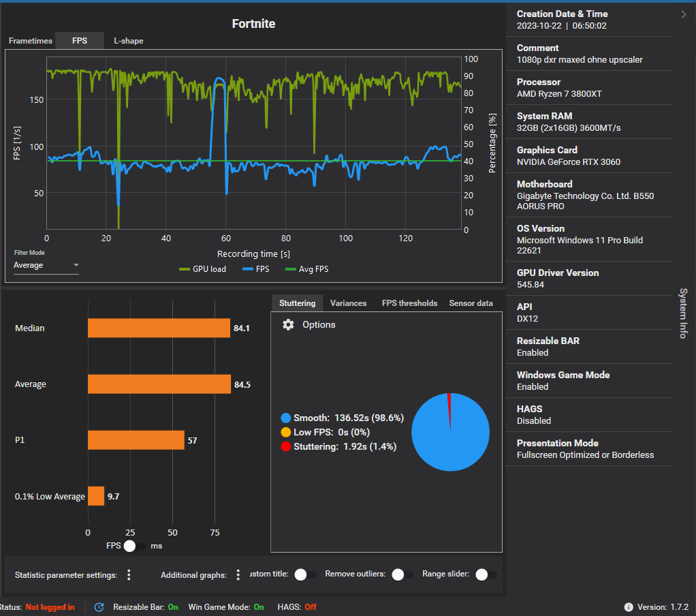Select the Stuttering tab
The image size is (696, 616).
[298, 303]
